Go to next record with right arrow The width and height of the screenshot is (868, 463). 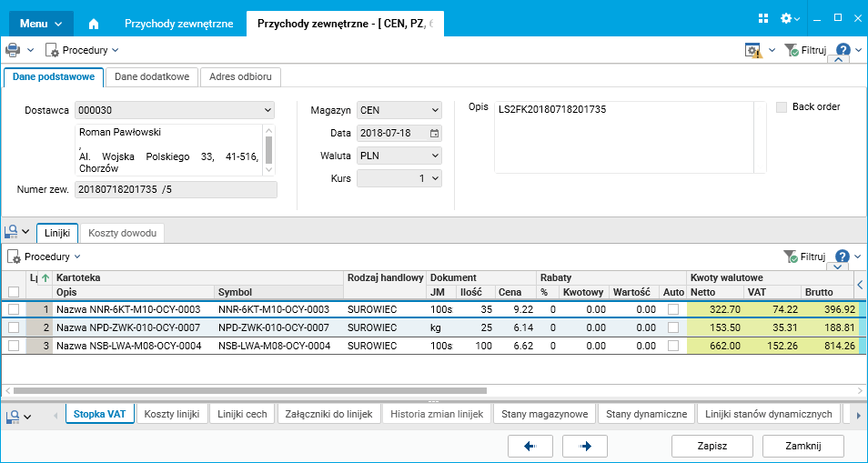pos(585,446)
